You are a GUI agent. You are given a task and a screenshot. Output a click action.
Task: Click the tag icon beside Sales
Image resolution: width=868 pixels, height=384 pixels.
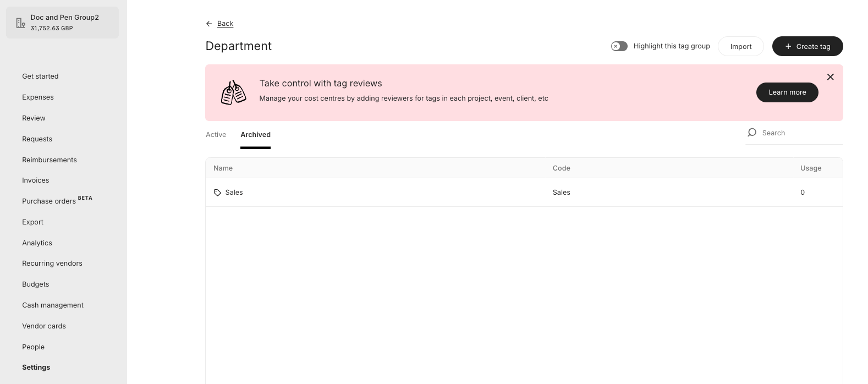coord(217,193)
